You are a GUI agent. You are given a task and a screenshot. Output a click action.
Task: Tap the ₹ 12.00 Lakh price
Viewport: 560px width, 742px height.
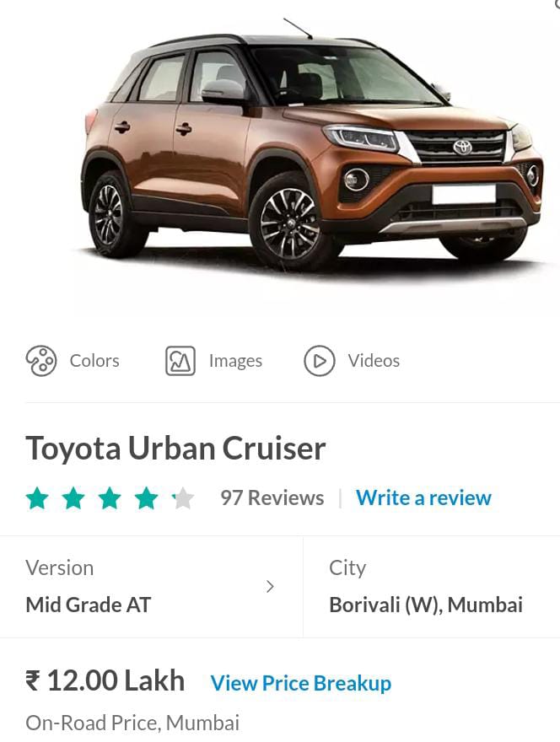tap(105, 681)
